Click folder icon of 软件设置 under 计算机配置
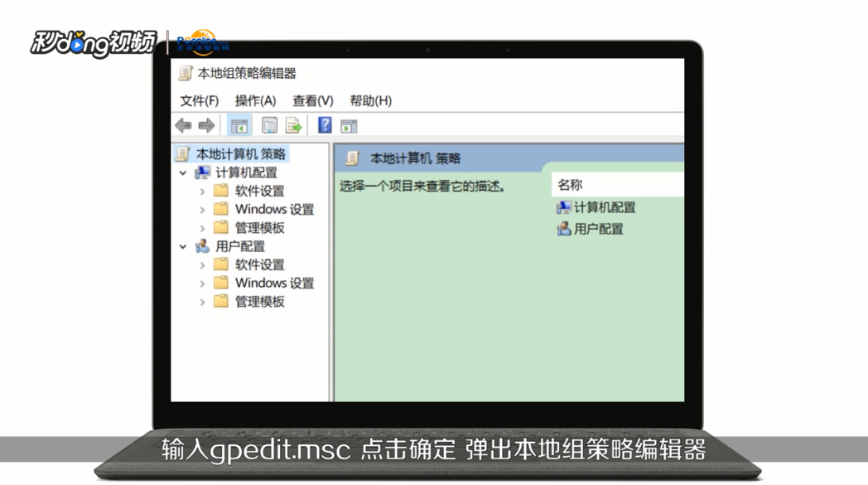Screen dimensions: 868x485 (x=221, y=191)
